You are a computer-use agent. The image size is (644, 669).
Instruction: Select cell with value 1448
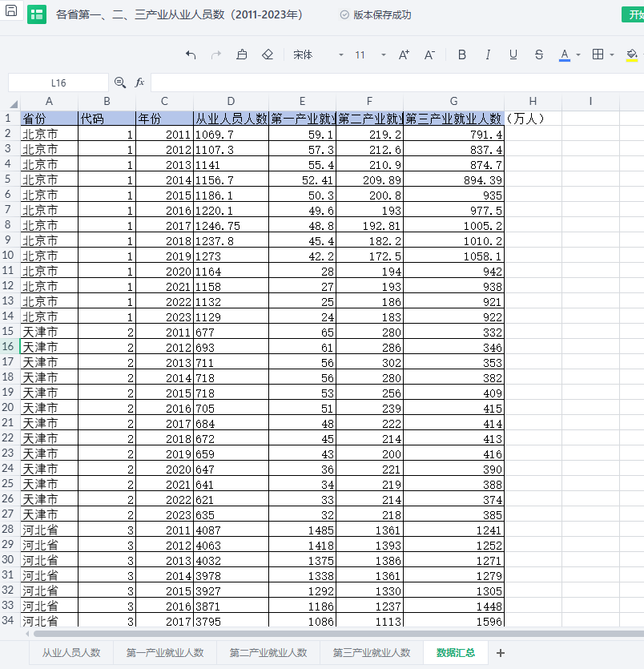(454, 606)
